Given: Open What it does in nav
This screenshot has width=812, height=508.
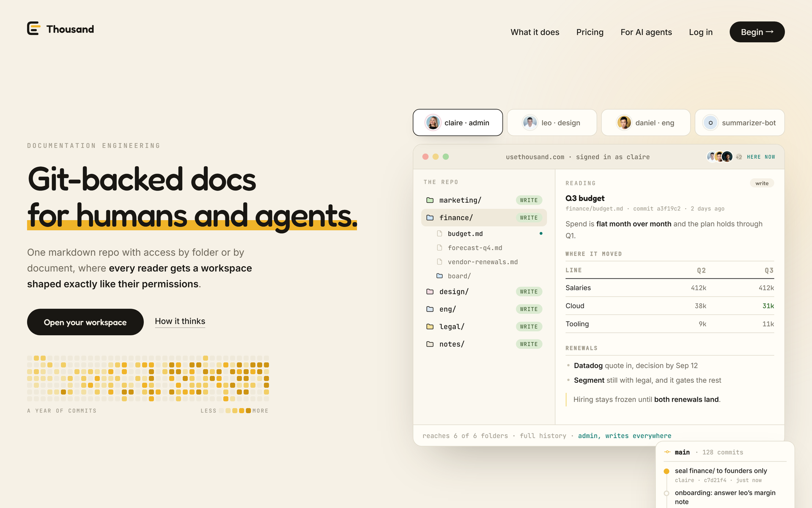Looking at the screenshot, I should tap(535, 32).
